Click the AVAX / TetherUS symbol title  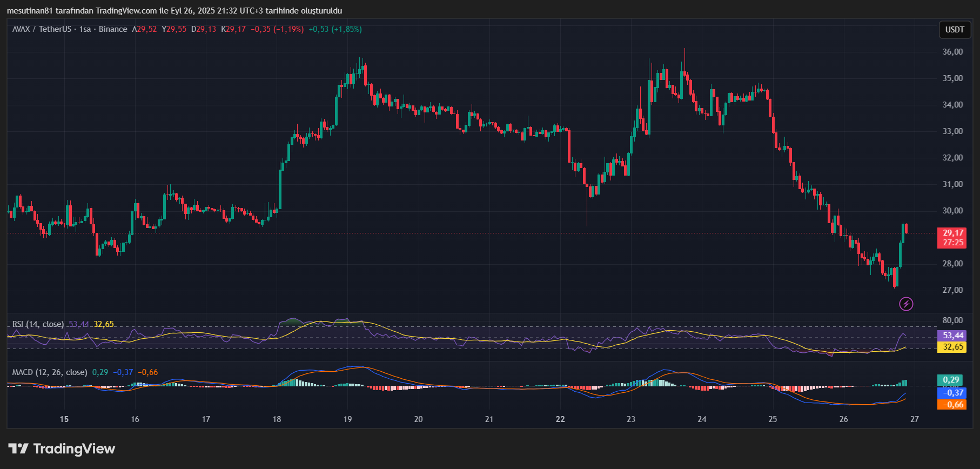(x=42, y=29)
